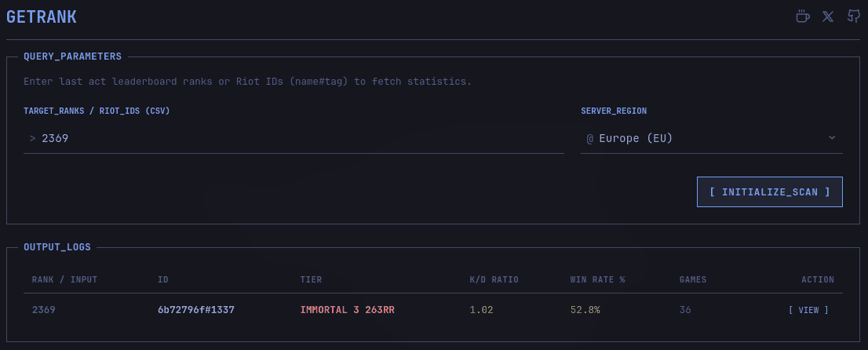
Task: Click the GAMES column header
Action: [693, 280]
